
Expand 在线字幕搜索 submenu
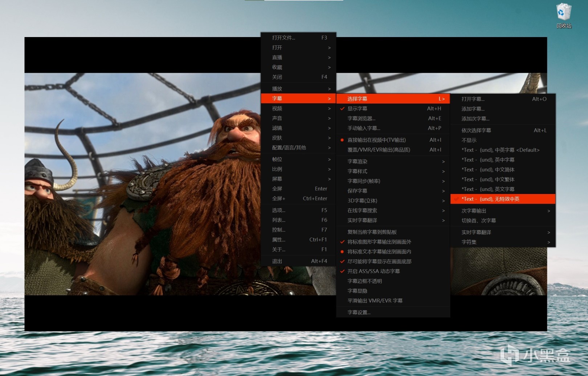pyautogui.click(x=393, y=210)
